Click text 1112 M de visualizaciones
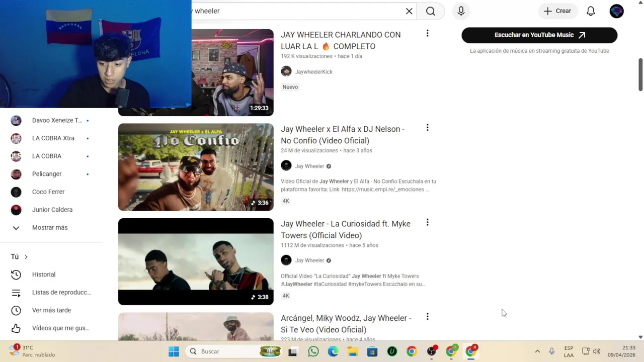The width and height of the screenshot is (644, 362). [x=312, y=245]
